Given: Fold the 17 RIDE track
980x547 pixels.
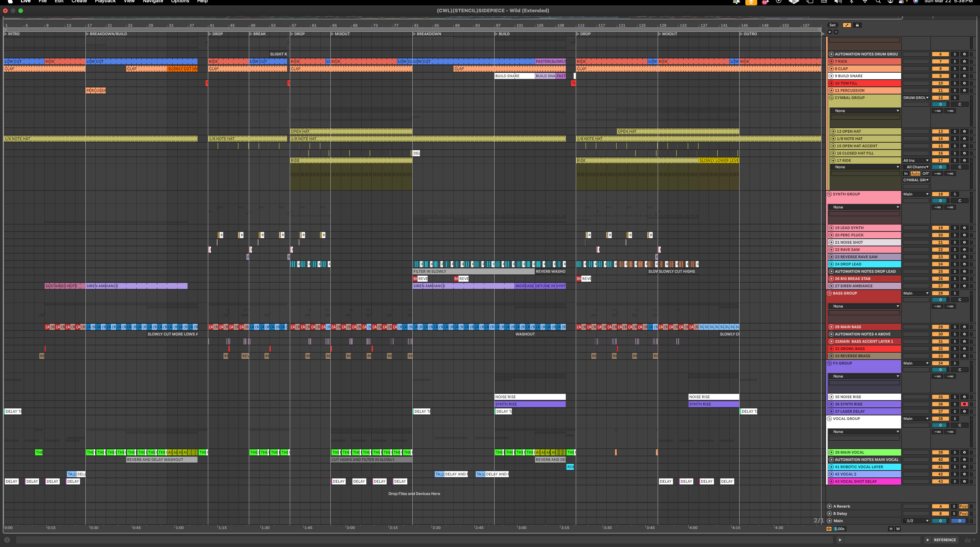Looking at the screenshot, I should [833, 161].
